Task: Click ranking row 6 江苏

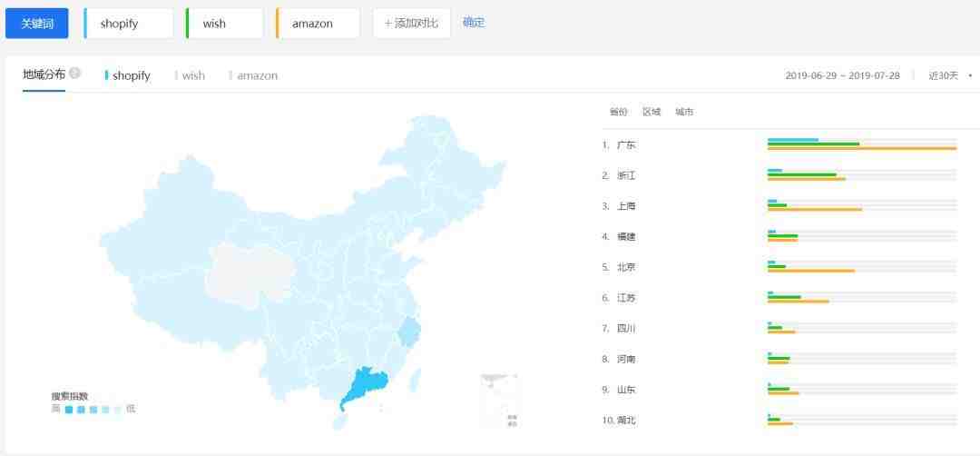Action: (779, 298)
